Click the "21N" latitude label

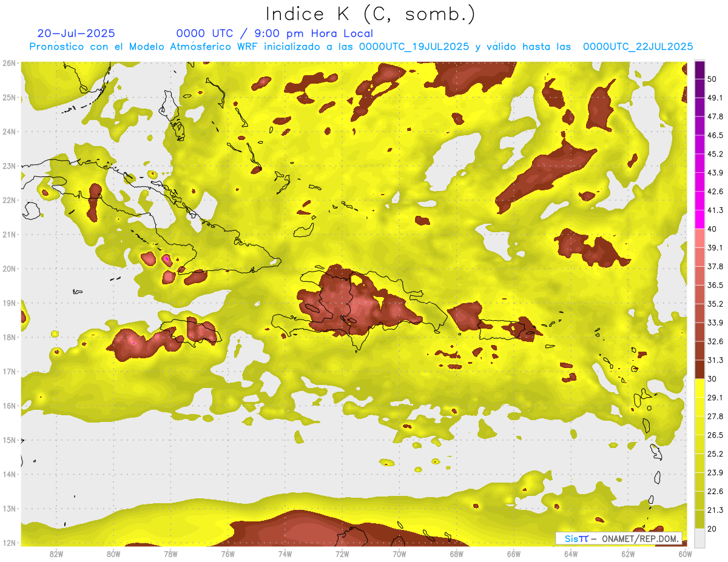[x=8, y=234]
